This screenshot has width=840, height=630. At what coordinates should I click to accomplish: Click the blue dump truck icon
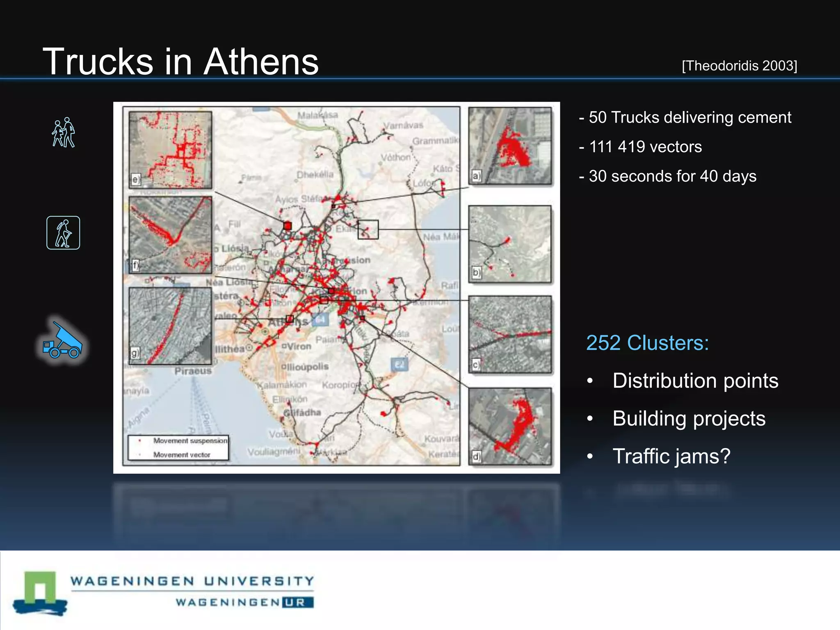point(62,340)
